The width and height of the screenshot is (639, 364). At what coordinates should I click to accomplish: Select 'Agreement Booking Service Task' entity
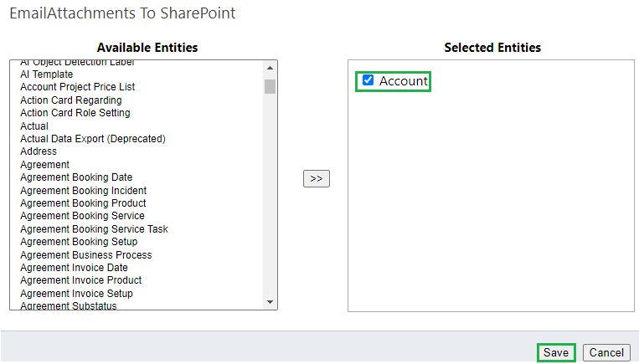(x=94, y=229)
